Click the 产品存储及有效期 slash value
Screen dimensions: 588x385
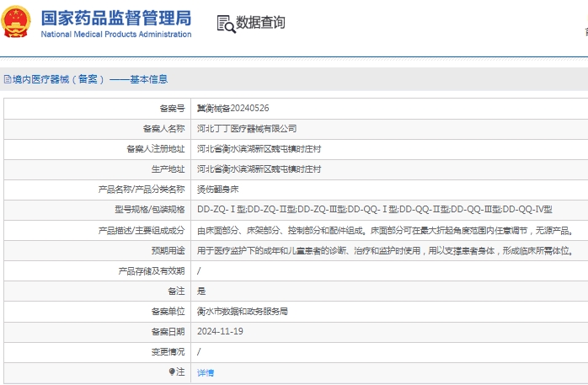pos(199,270)
